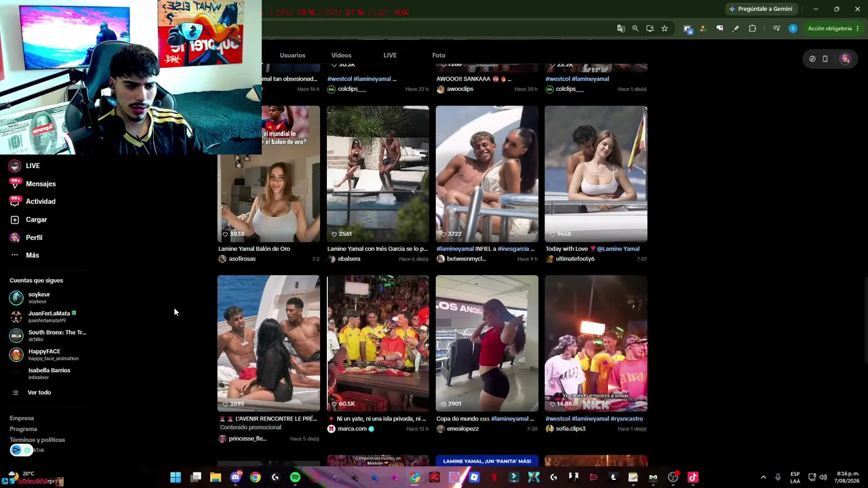Screen dimensions: 868x488
Task: Switch to the Usuarios search tab
Action: (x=292, y=55)
